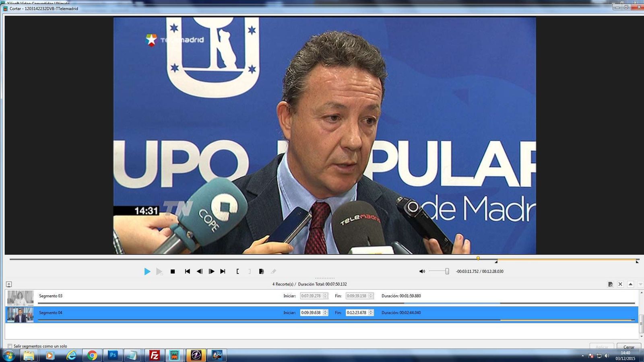Click the pencil edit icon in playback bar
The image size is (644, 362).
click(x=273, y=271)
